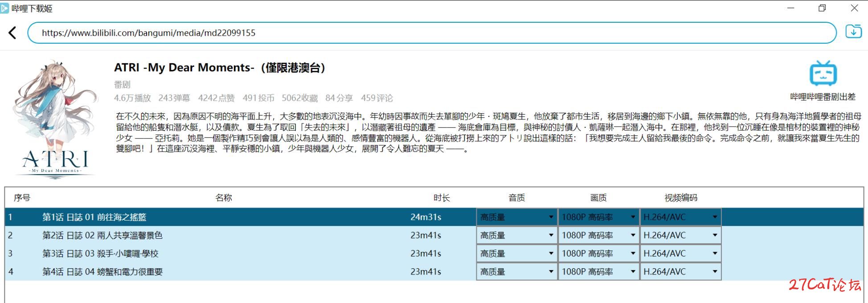
Task: Click the 画质 column header
Action: 598,198
